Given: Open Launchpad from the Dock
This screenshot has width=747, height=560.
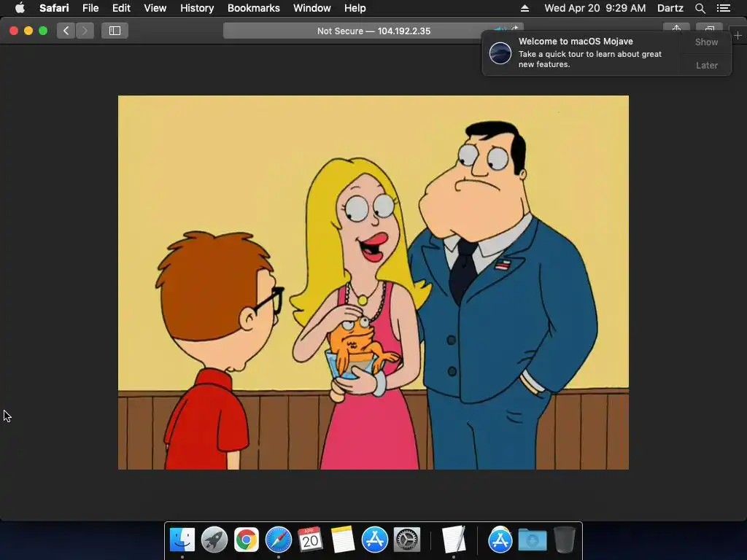Looking at the screenshot, I should (214, 540).
